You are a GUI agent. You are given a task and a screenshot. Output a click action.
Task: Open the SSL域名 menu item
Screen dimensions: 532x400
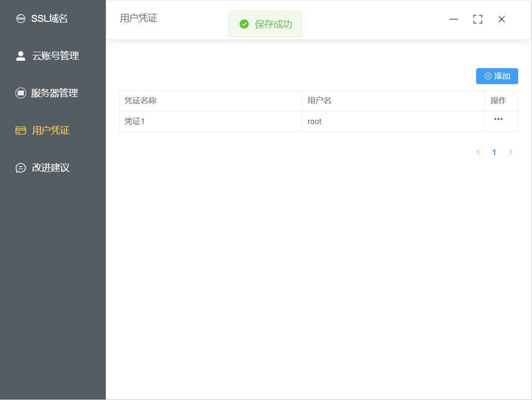point(49,19)
